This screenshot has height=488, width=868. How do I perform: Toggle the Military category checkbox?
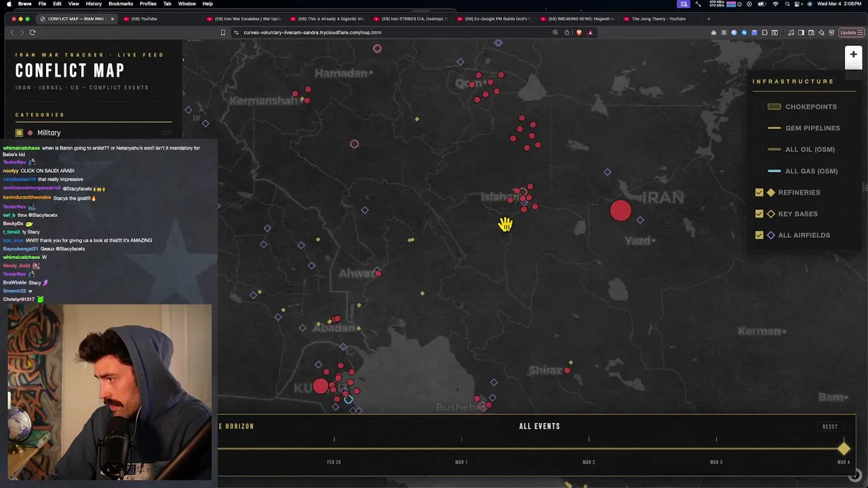pyautogui.click(x=19, y=133)
